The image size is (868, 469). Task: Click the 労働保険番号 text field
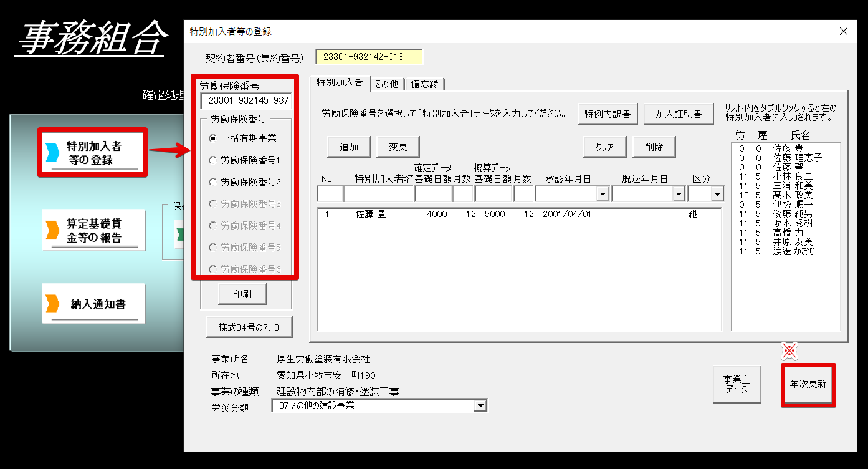(246, 101)
